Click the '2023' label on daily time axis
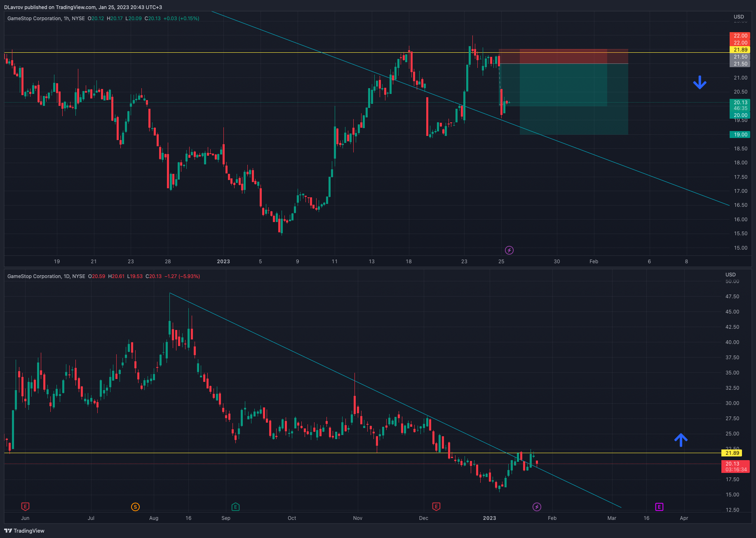Viewport: 756px width, 538px height. click(489, 518)
